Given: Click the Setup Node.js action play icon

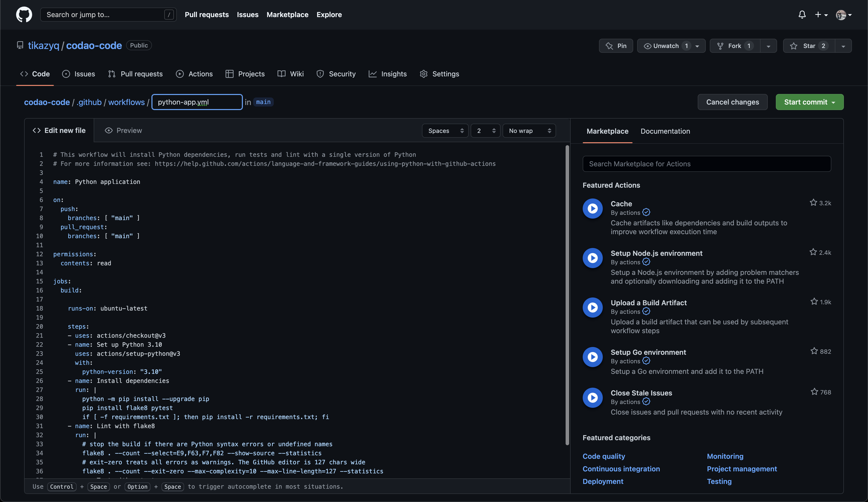Looking at the screenshot, I should (x=592, y=258).
